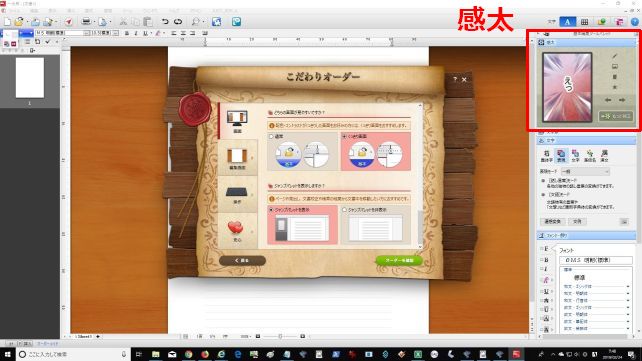Screen dimensions: 642x361
Task: Switch to the monitor-with-curtains tab in dialog
Action: click(237, 158)
